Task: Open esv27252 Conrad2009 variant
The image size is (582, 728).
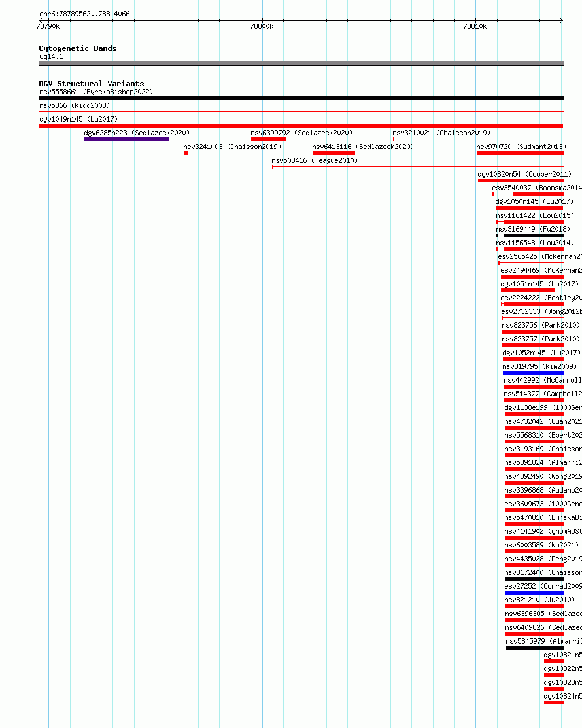Action: click(x=543, y=587)
